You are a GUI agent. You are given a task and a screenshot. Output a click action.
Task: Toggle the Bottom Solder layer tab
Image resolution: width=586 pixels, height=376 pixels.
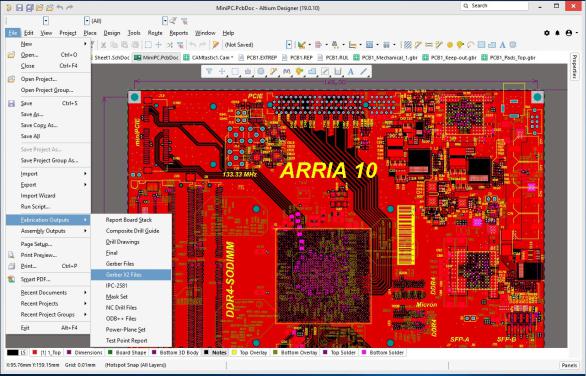(383, 352)
